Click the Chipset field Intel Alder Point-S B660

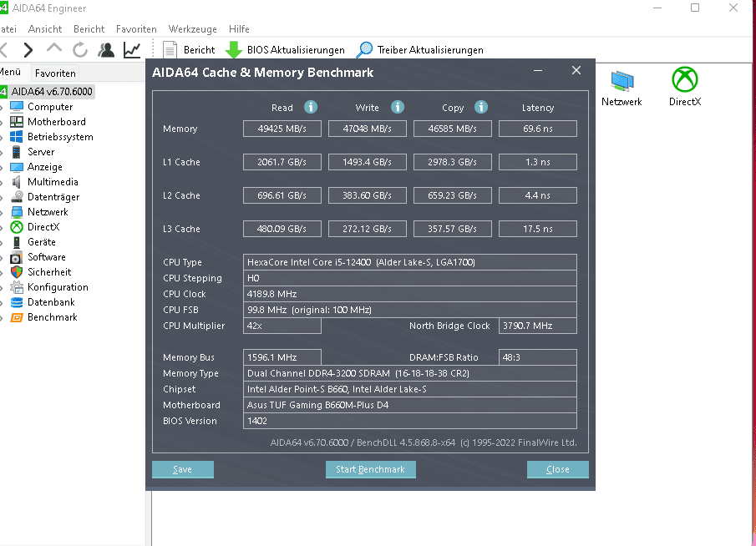[410, 389]
